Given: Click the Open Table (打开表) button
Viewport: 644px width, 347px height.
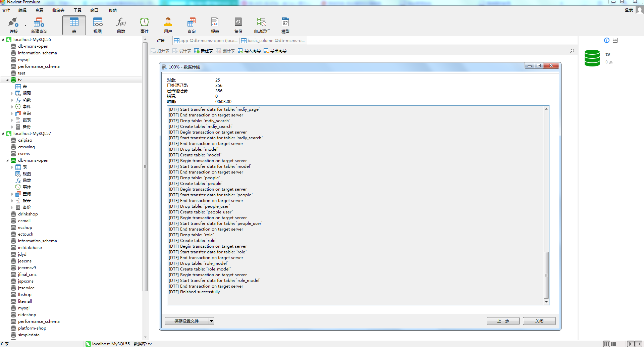Looking at the screenshot, I should click(160, 51).
